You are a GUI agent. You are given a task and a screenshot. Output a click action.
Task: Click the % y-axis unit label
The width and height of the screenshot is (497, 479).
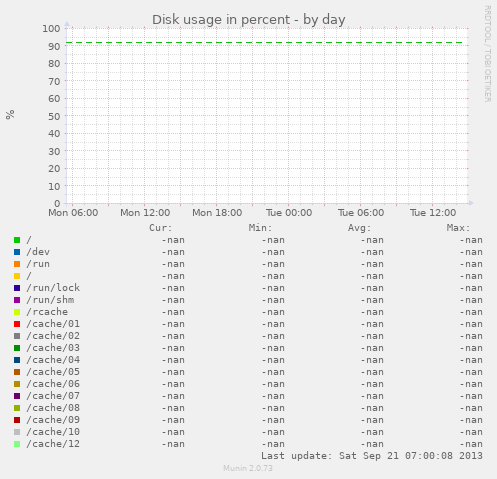[10, 115]
